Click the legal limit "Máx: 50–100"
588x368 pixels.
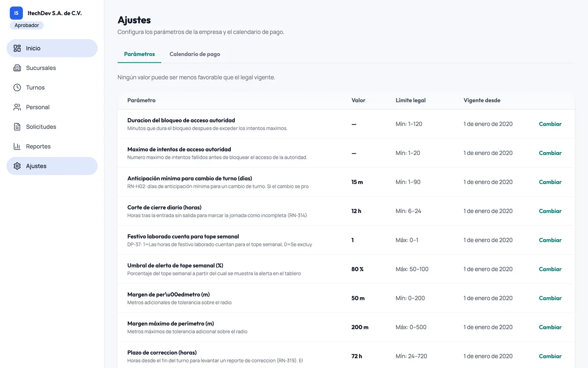point(412,269)
